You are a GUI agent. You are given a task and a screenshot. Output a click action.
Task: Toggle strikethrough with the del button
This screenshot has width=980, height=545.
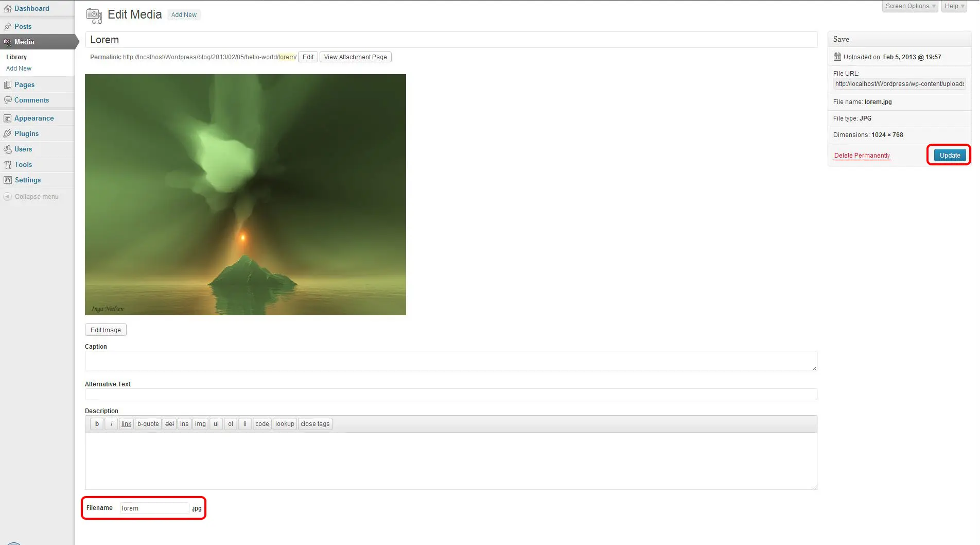click(x=169, y=423)
